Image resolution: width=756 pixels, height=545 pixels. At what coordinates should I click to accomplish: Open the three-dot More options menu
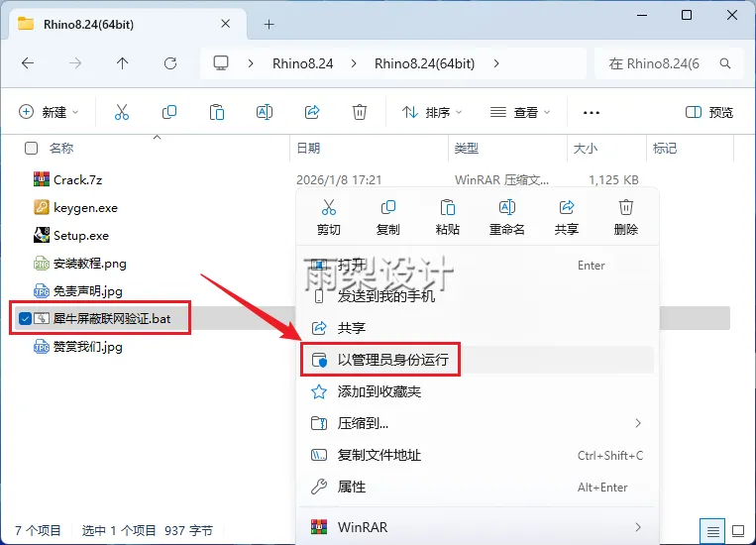[x=592, y=113]
